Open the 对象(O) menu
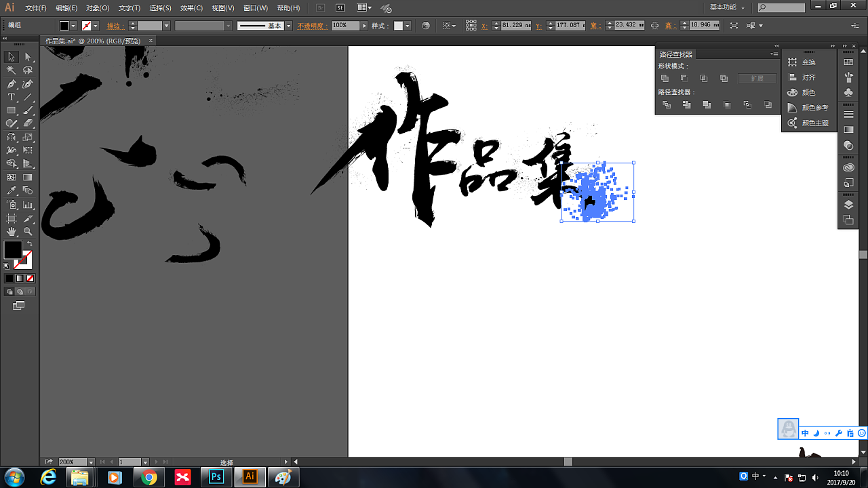The image size is (868, 488). click(98, 8)
